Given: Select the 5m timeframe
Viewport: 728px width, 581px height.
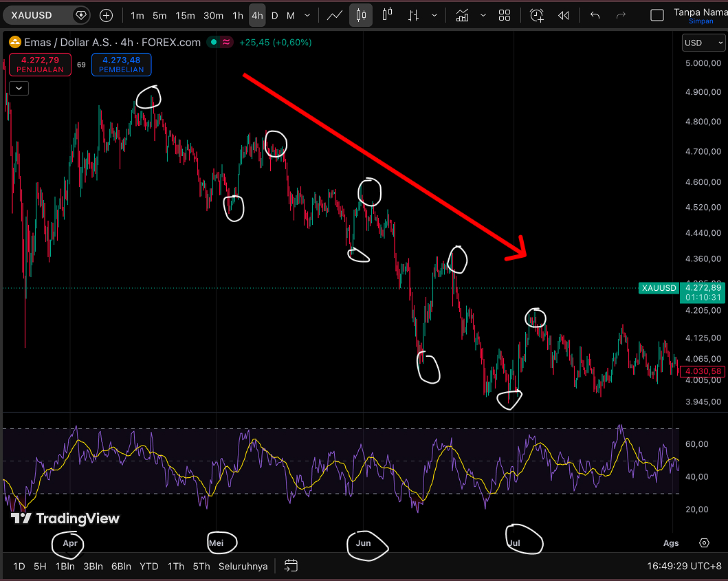Looking at the screenshot, I should click(159, 15).
